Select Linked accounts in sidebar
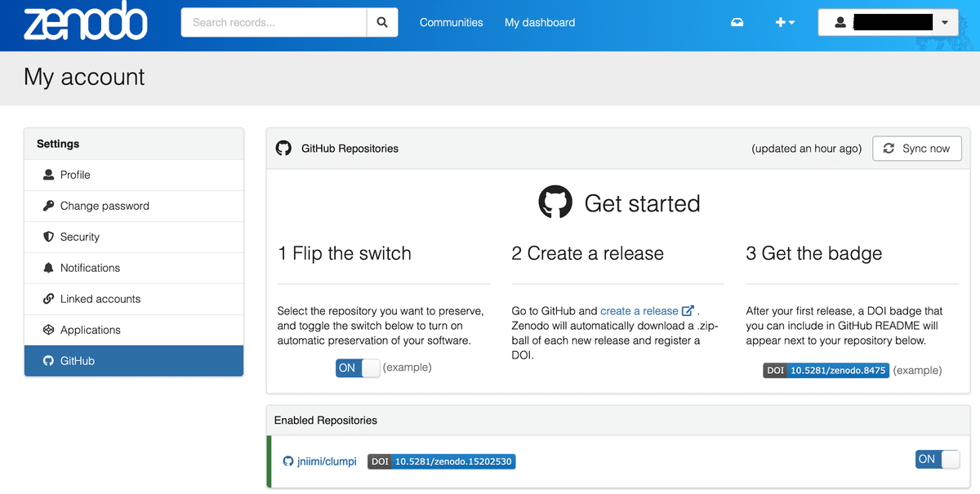The height and width of the screenshot is (494, 980). 100,299
